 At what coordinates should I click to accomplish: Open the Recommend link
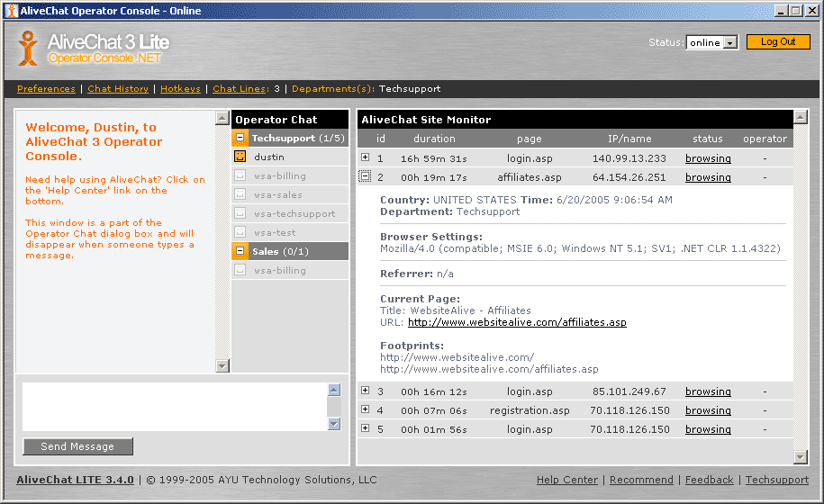pyautogui.click(x=641, y=480)
